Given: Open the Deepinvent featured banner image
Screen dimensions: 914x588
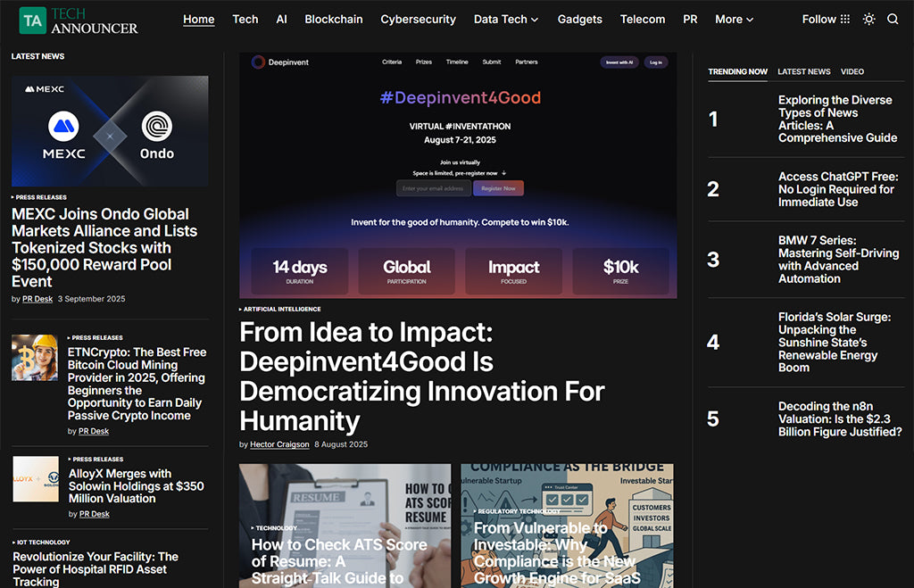Looking at the screenshot, I should coord(458,175).
